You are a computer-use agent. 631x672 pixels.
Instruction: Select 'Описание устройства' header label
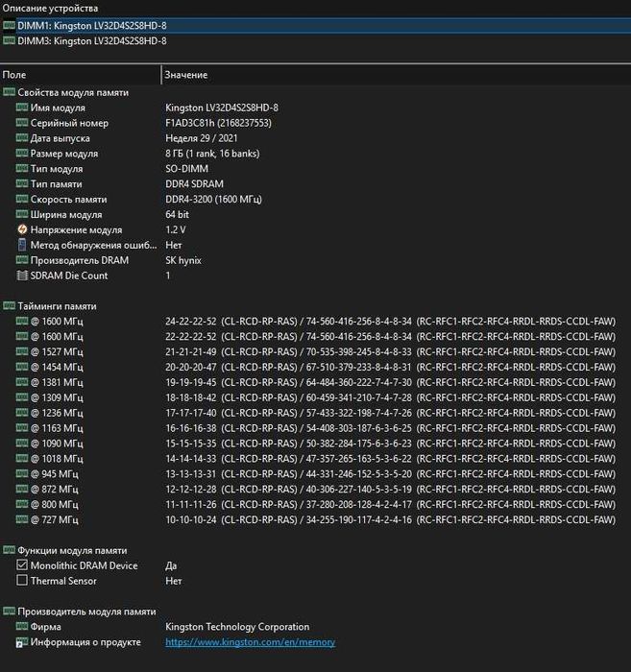point(50,8)
